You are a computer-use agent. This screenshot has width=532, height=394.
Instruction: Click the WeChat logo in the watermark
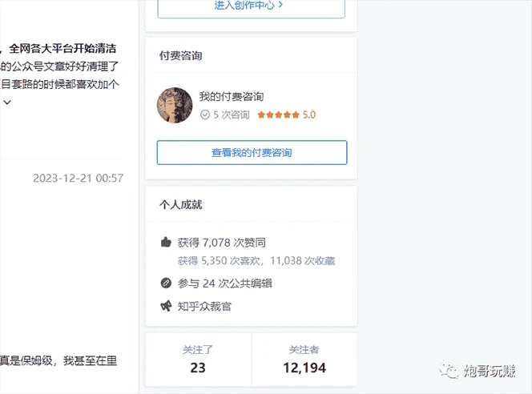tap(449, 372)
